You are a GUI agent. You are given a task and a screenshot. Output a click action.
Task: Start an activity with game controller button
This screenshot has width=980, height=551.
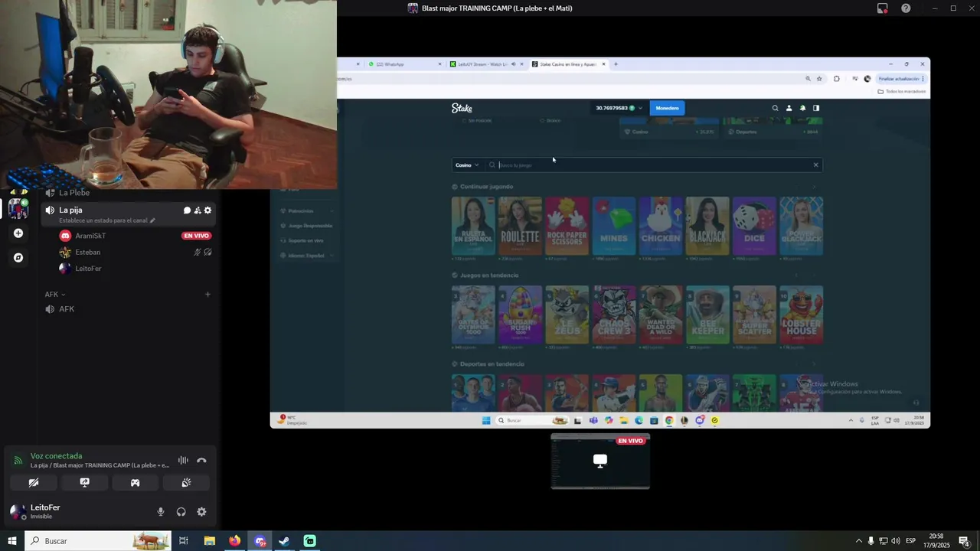coord(135,483)
